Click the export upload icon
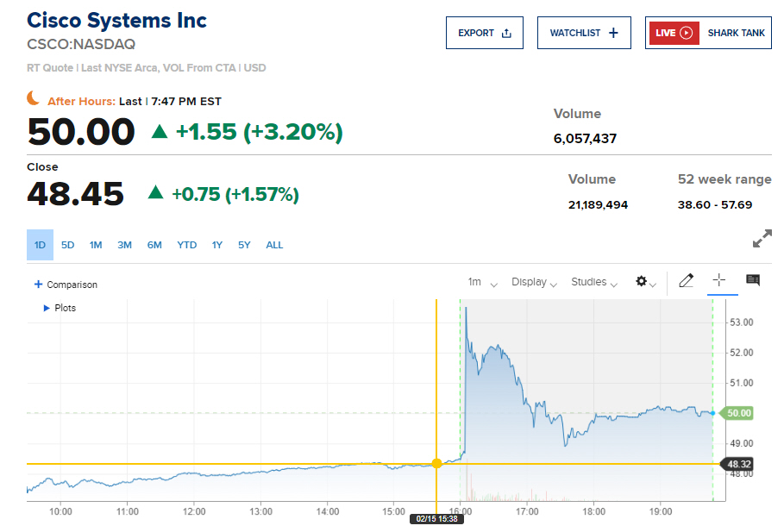 506,34
